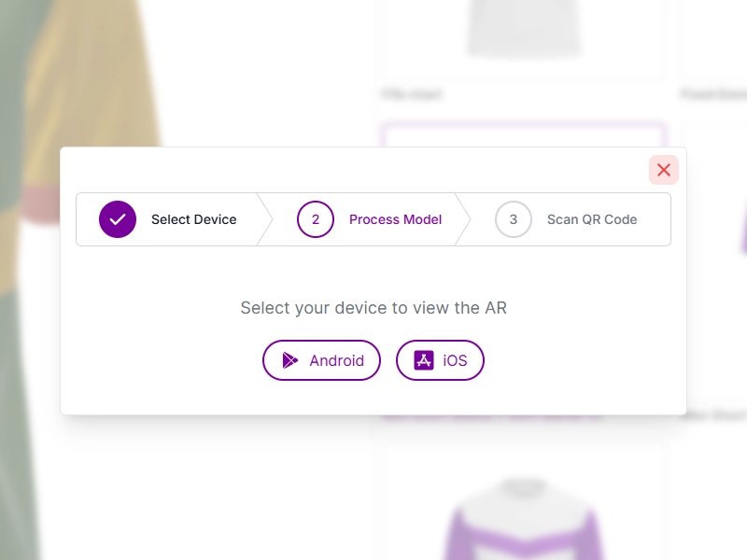Click the product card with purple border

[x=523, y=131]
